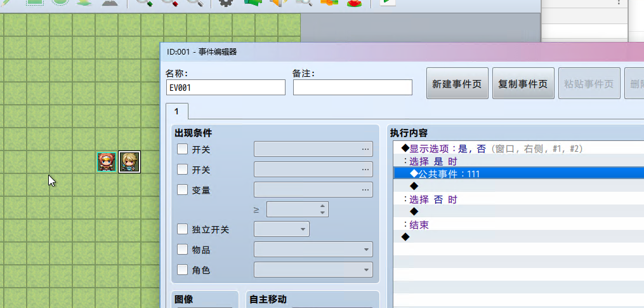Select the red-haired character event on map
Viewport: 644px width, 308px height.
(107, 162)
